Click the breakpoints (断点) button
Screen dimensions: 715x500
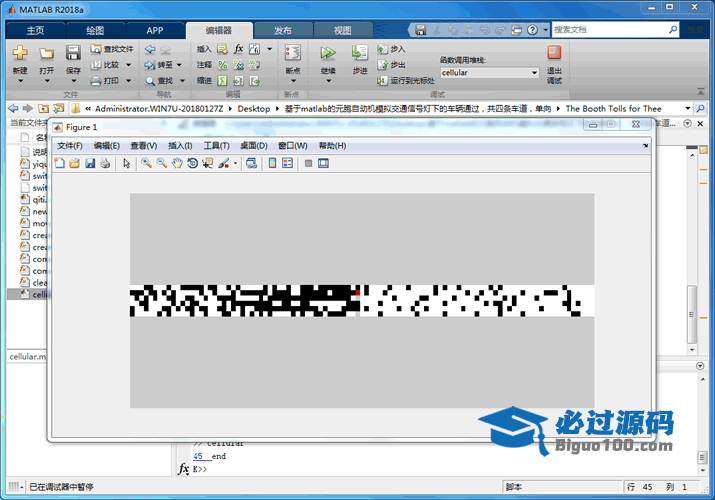[x=292, y=59]
